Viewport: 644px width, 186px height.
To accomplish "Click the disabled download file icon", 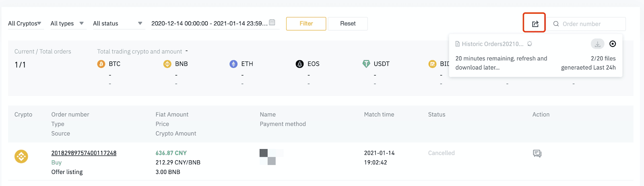I will coord(598,44).
